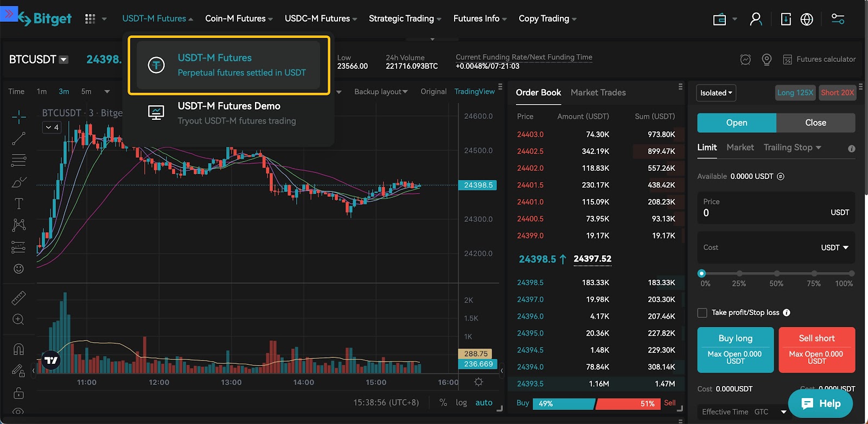This screenshot has width=868, height=424.
Task: Open the Cost unit USDT dropdown
Action: pos(834,248)
